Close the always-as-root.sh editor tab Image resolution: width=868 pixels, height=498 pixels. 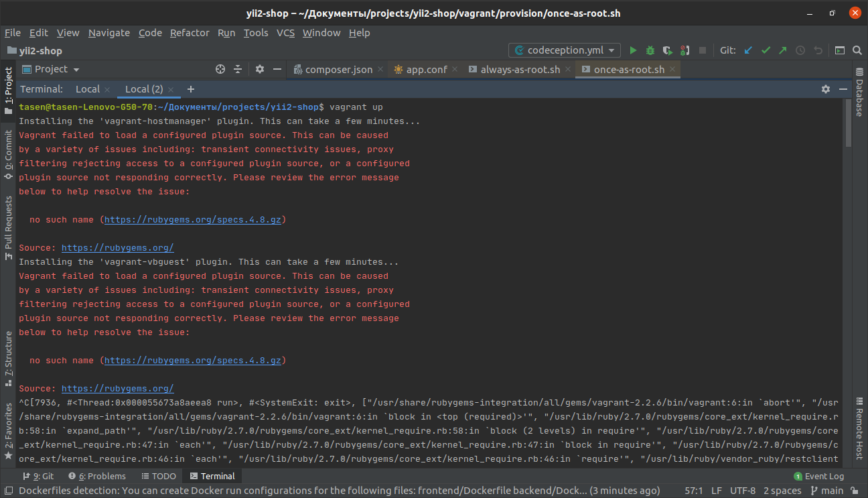coord(567,69)
